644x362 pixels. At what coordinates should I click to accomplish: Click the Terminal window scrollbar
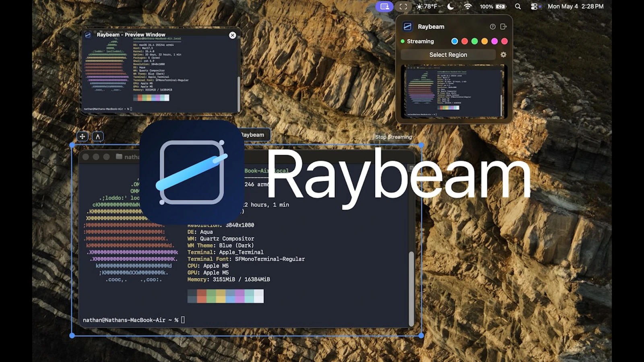click(x=411, y=288)
